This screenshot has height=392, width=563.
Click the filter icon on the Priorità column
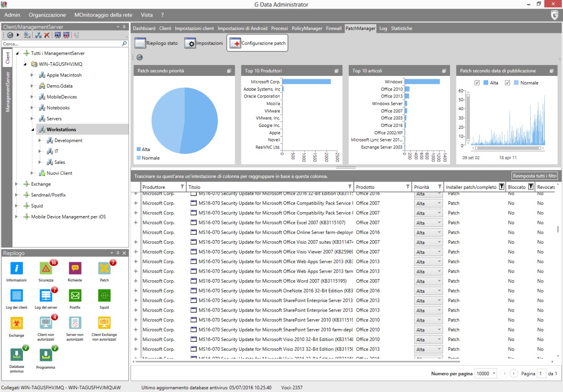(440, 187)
